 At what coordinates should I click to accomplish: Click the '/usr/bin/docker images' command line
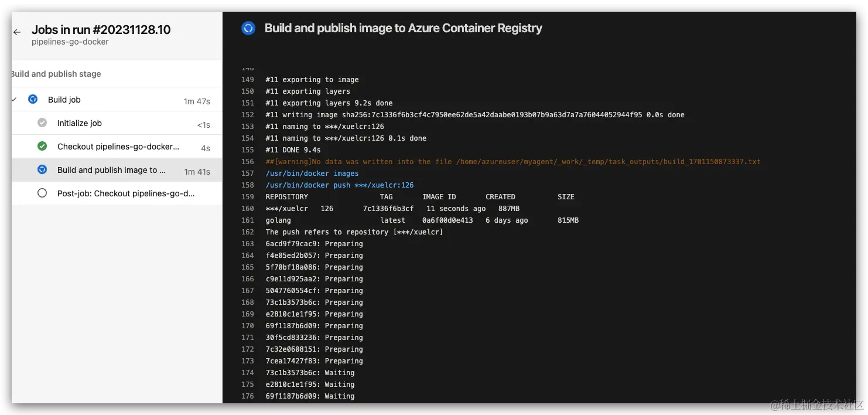[x=312, y=174]
